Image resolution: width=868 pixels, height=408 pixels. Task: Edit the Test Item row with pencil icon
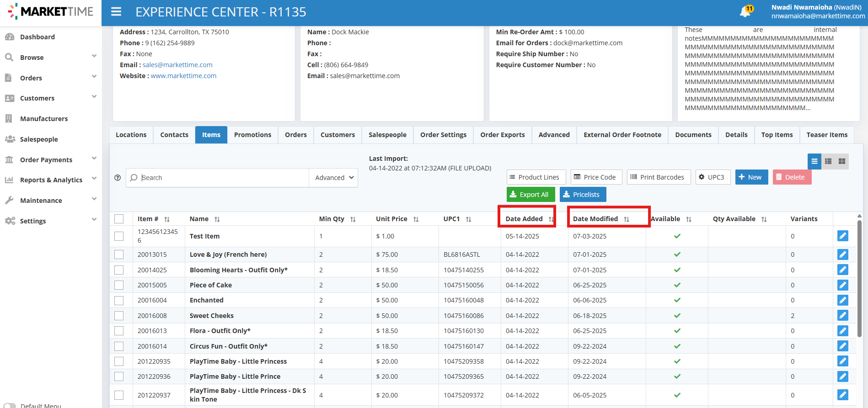point(843,236)
